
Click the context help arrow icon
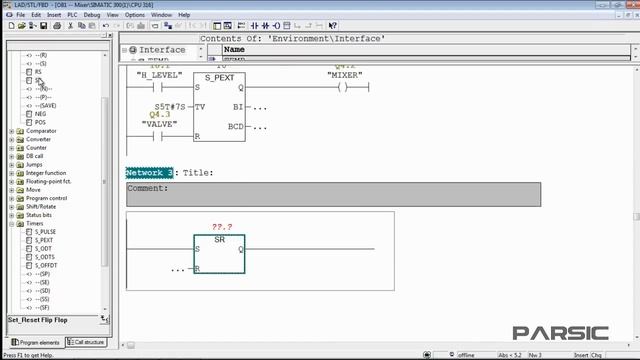click(x=333, y=26)
